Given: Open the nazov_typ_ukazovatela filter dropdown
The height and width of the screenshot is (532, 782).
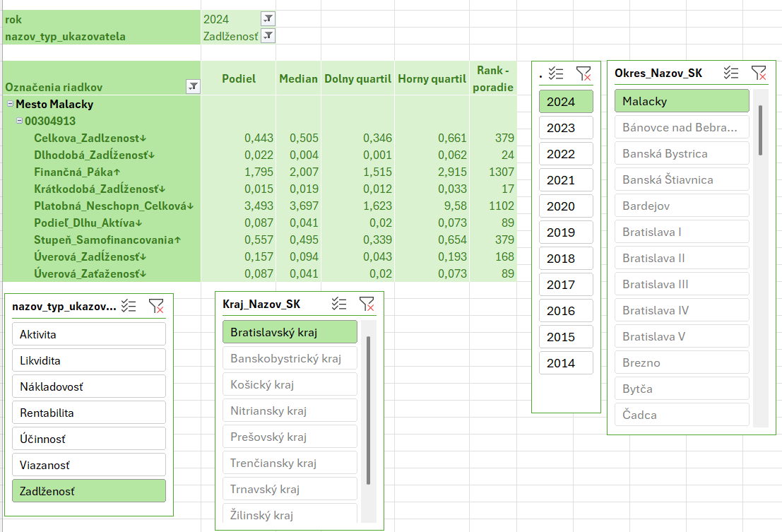Looking at the screenshot, I should coord(268,36).
